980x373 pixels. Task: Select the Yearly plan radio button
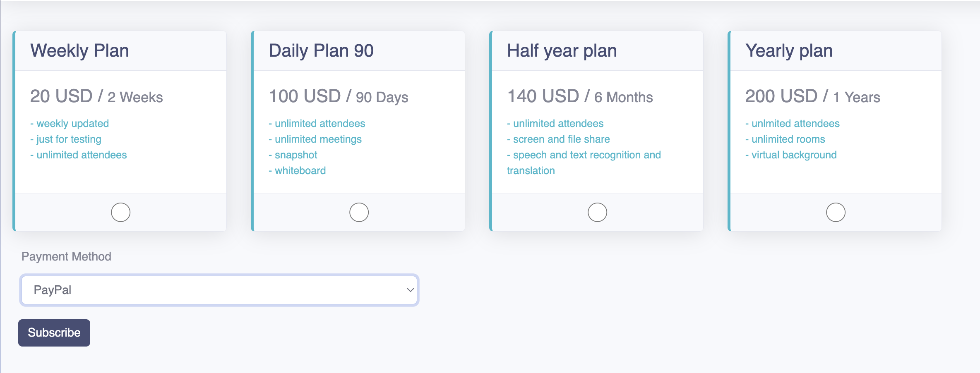click(836, 212)
